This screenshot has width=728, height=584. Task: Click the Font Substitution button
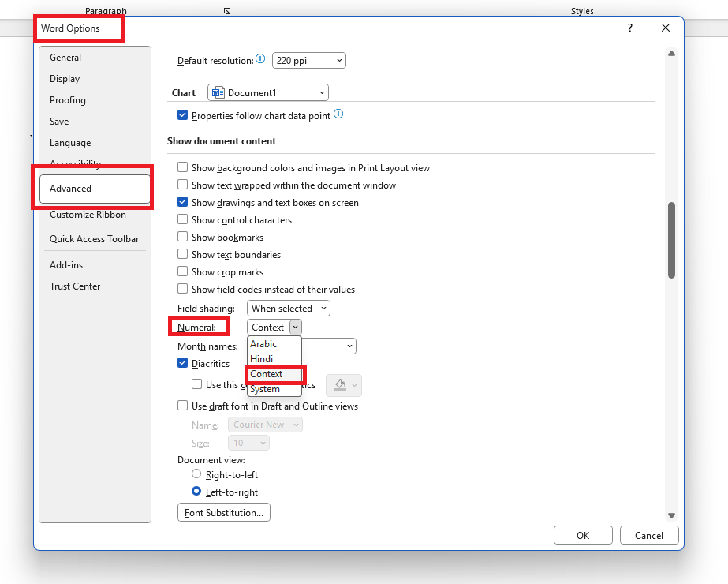click(x=224, y=513)
